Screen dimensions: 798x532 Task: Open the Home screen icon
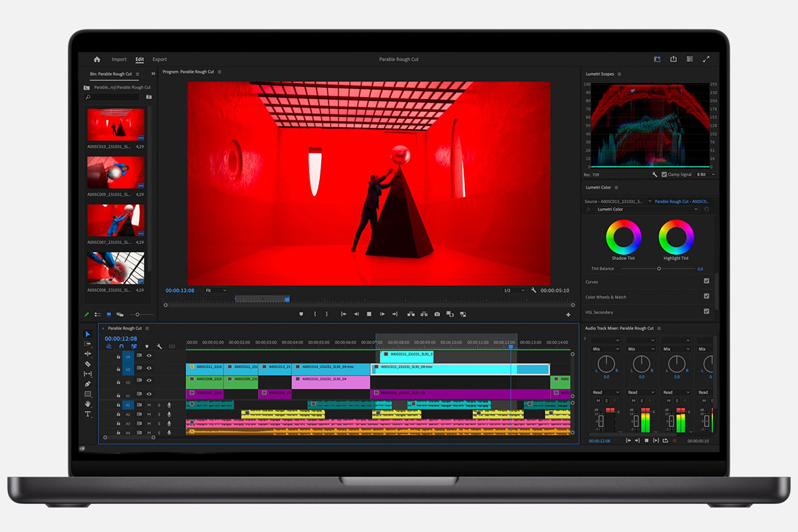pos(96,59)
